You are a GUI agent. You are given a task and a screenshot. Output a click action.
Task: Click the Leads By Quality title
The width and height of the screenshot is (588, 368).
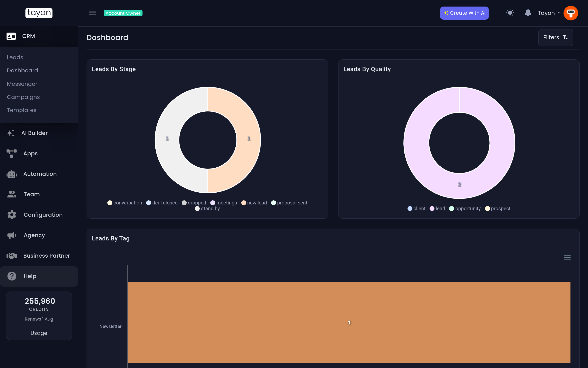click(367, 69)
